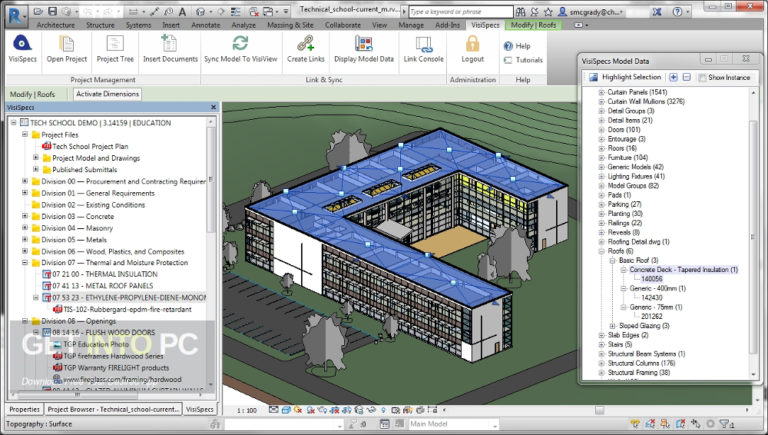This screenshot has height=435, width=768.
Task: Collapse the Roofs (6) tree node
Action: (x=601, y=251)
